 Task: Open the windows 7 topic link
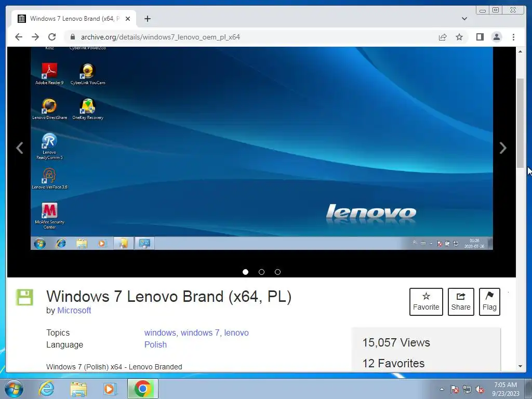pyautogui.click(x=200, y=332)
